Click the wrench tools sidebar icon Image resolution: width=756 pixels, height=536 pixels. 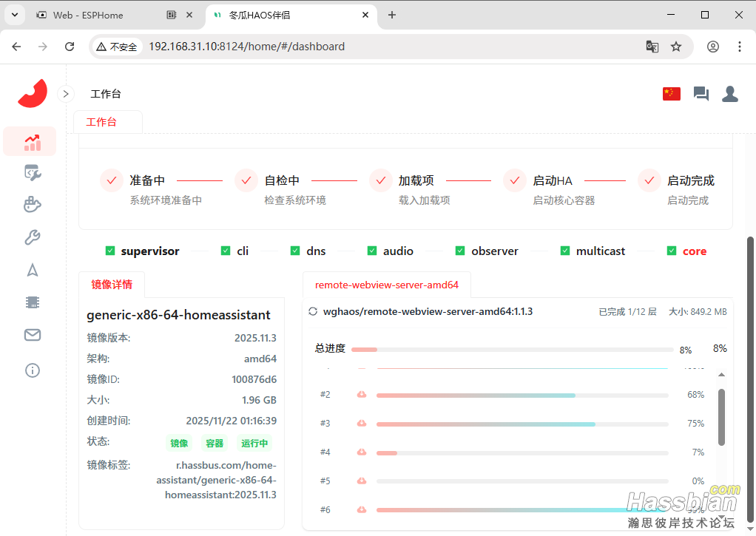coord(32,237)
